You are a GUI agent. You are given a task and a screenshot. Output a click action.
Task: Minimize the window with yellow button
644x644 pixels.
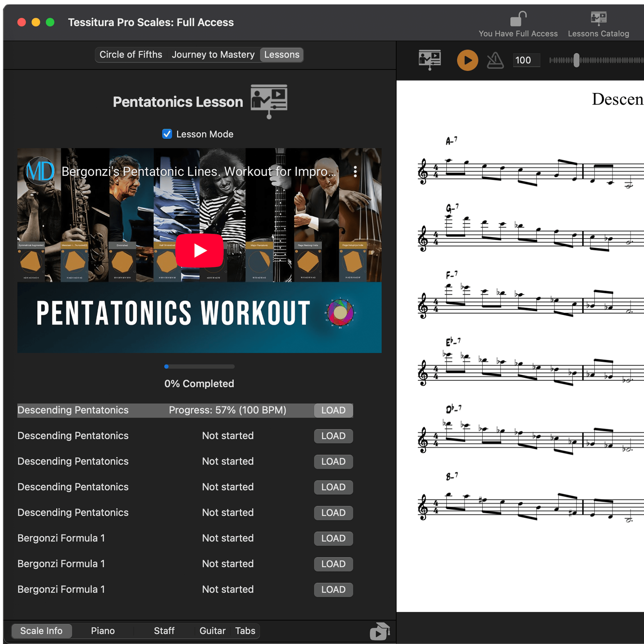tap(36, 22)
